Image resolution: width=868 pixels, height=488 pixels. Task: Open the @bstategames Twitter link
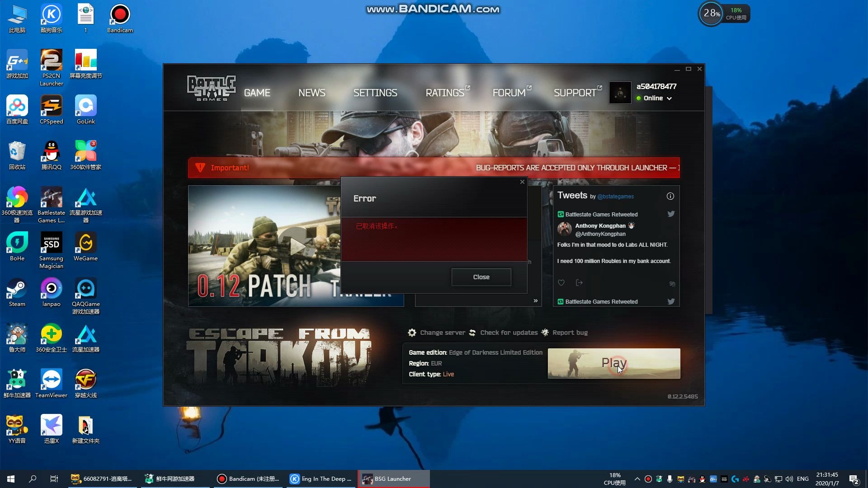(615, 197)
